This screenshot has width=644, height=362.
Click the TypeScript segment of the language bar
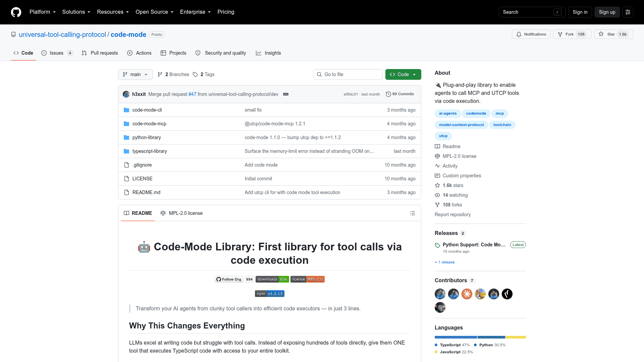(456, 337)
